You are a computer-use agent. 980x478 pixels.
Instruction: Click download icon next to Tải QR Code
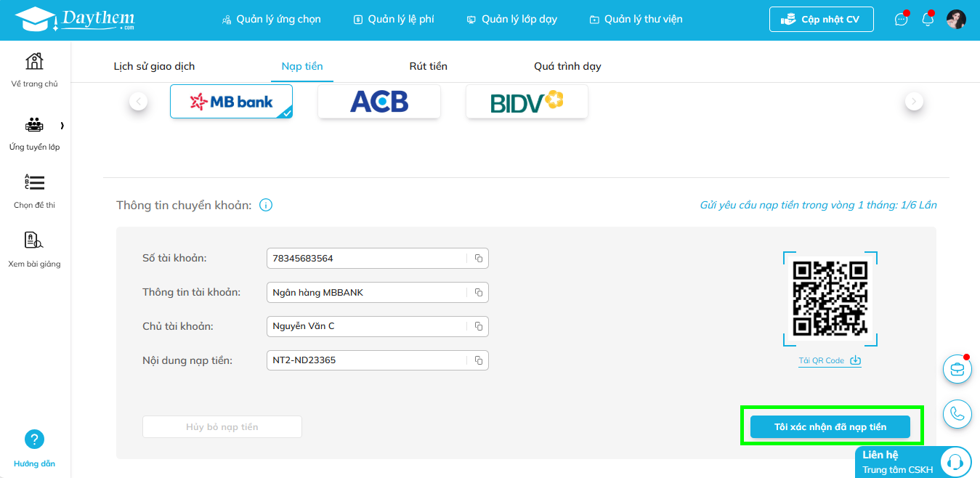coord(856,360)
